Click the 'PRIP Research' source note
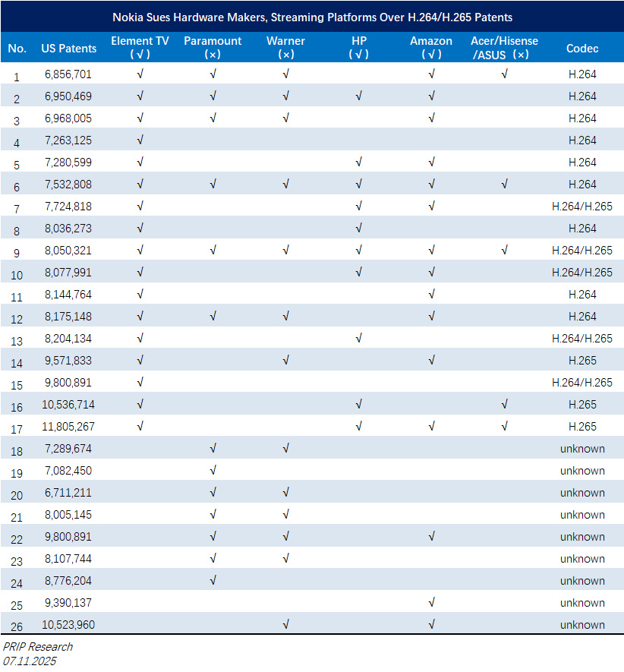The width and height of the screenshot is (624, 672). pyautogui.click(x=38, y=647)
